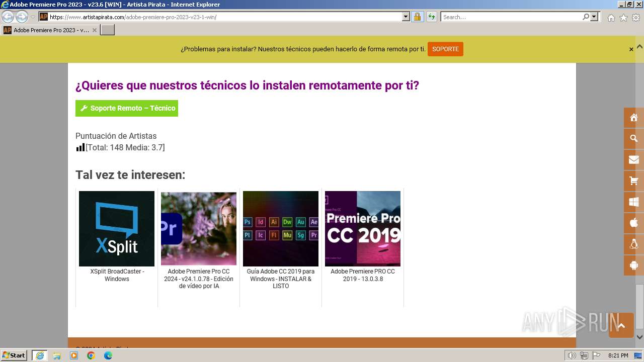The image size is (644, 362).
Task: Click Soporte Remoto – Técnico green button
Action: tap(127, 108)
